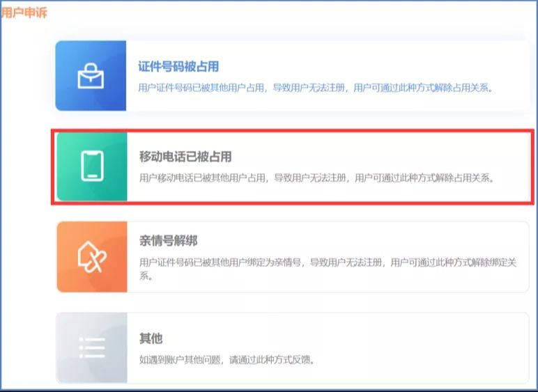The image size is (538, 392).
Task: Click the 用户申诉 page heading
Action: (x=24, y=13)
